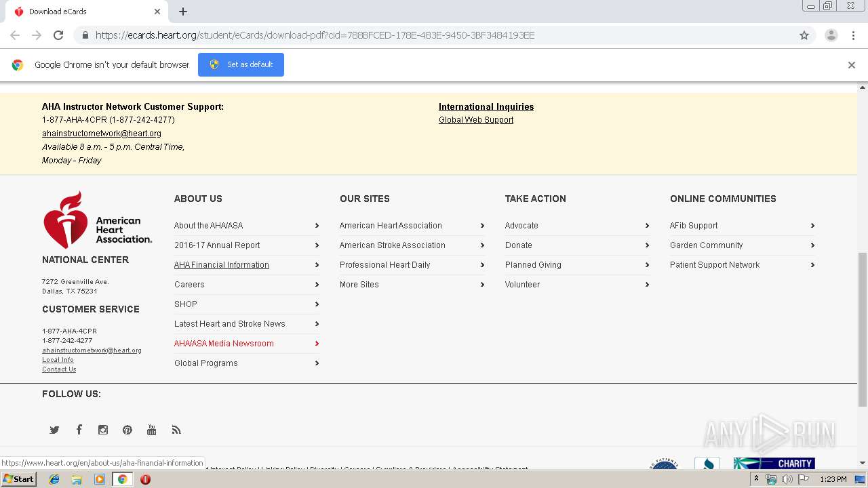View site security lock info
The height and width of the screenshot is (488, 868).
click(x=85, y=35)
